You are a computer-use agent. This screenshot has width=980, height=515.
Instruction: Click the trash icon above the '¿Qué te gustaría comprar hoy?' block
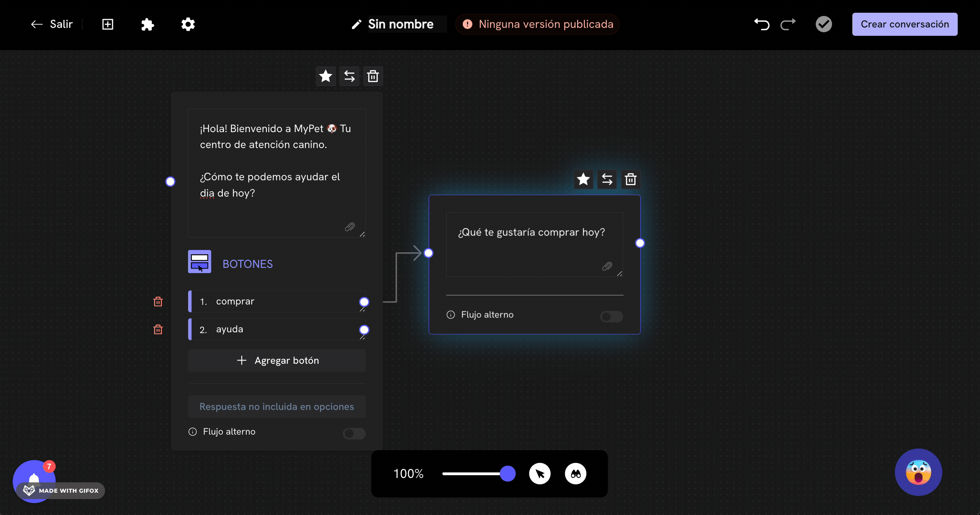coord(630,179)
